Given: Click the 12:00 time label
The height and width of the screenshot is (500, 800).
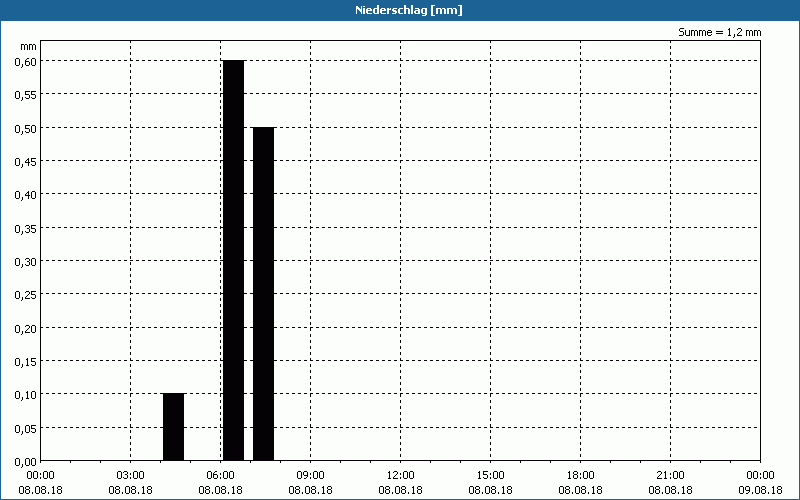Looking at the screenshot, I should point(401,476).
